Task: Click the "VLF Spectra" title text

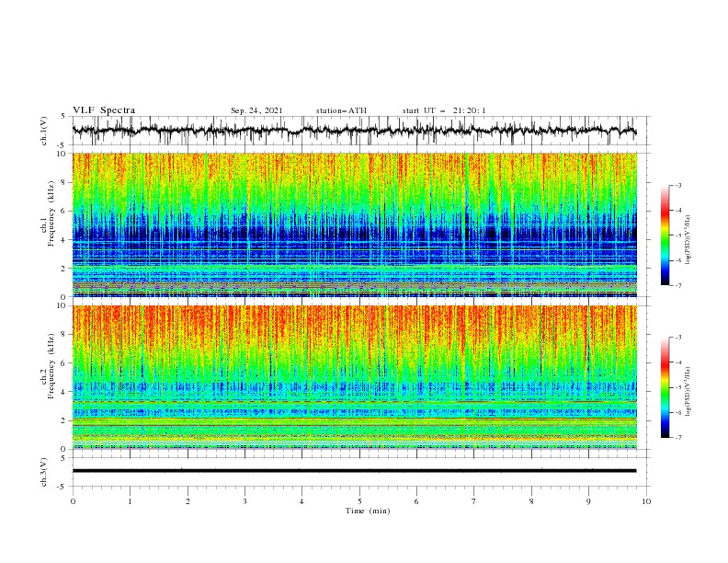Action: coord(104,110)
